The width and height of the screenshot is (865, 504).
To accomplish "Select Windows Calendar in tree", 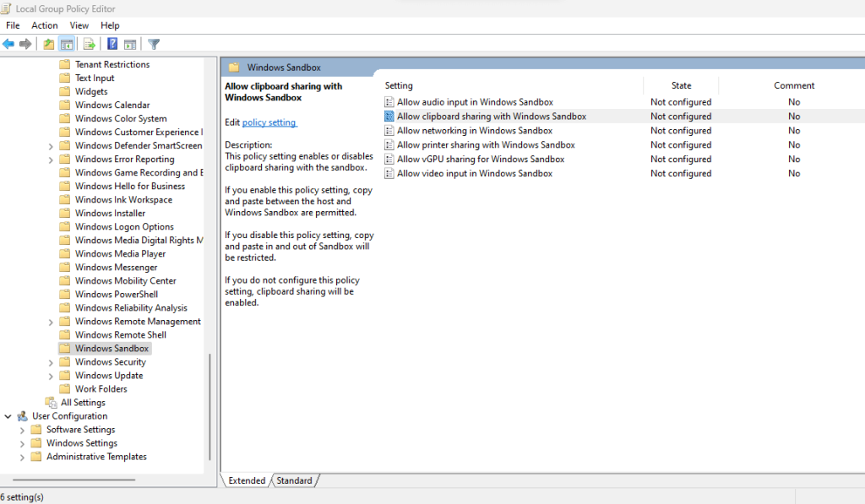I will pos(112,105).
